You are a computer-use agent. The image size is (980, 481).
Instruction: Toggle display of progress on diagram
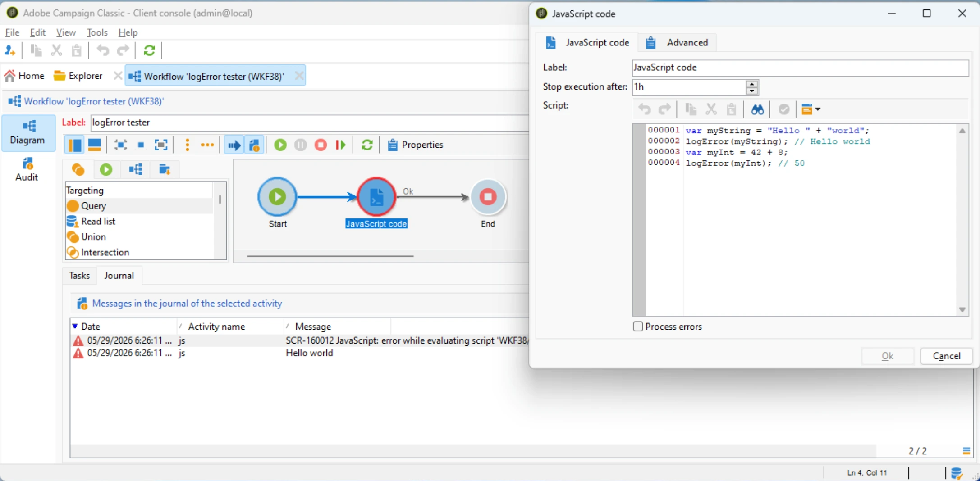tap(234, 145)
